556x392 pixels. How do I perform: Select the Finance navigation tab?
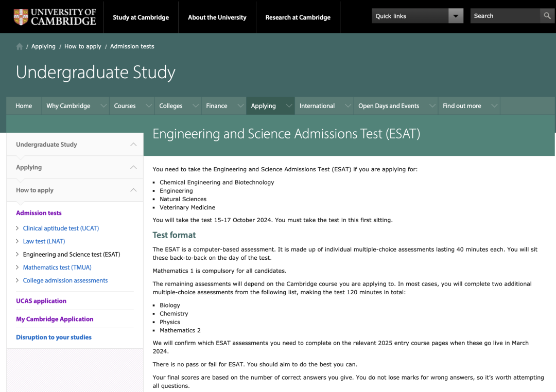[217, 105]
